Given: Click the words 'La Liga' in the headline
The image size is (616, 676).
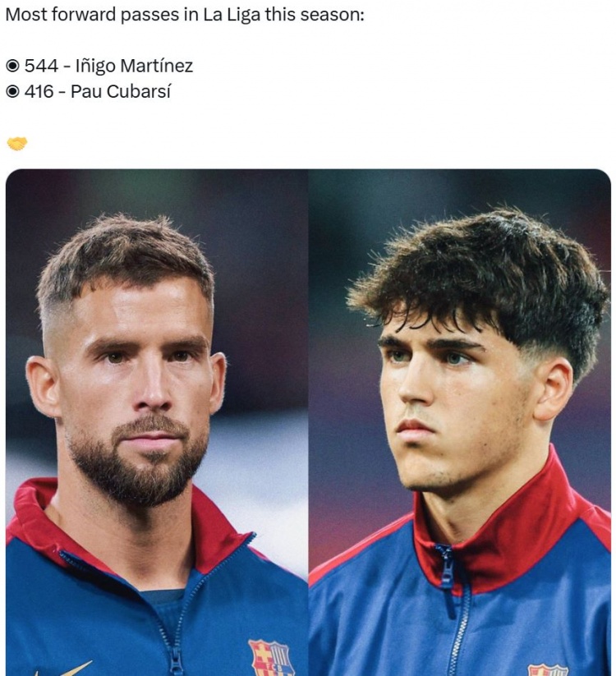Looking at the screenshot, I should pos(232,15).
